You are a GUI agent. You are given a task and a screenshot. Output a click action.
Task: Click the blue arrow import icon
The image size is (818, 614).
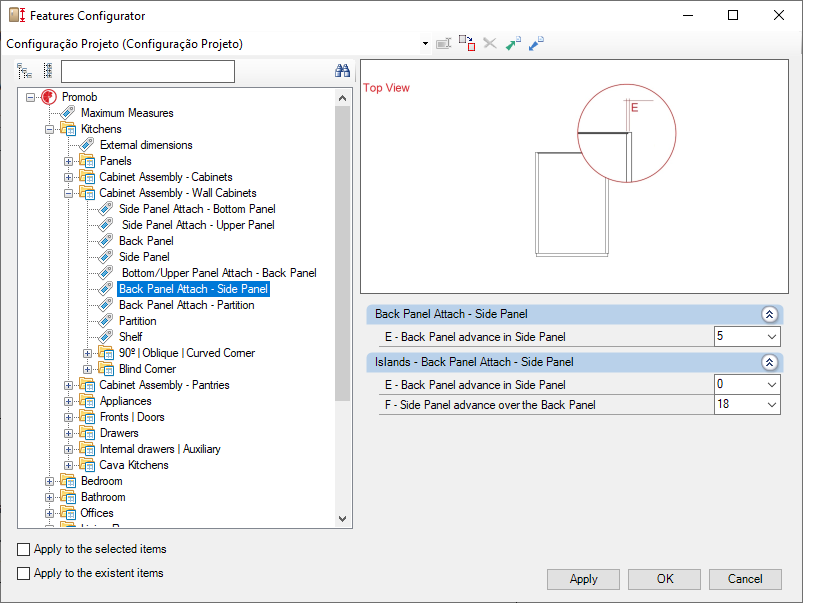pyautogui.click(x=536, y=43)
